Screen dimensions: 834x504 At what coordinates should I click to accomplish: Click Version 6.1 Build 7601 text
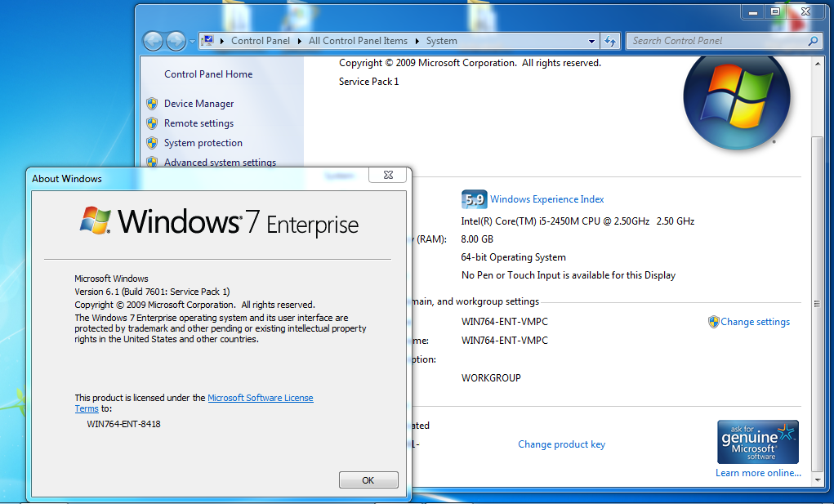152,292
